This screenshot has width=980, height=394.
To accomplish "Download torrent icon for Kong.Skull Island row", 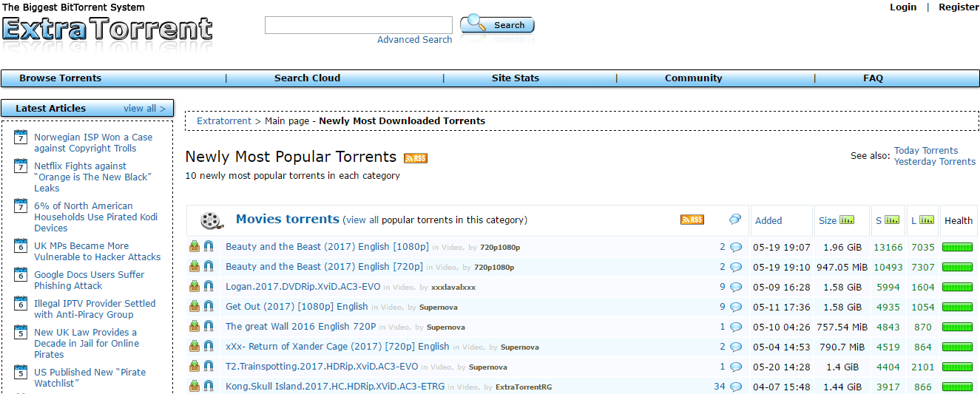I will coord(195,387).
